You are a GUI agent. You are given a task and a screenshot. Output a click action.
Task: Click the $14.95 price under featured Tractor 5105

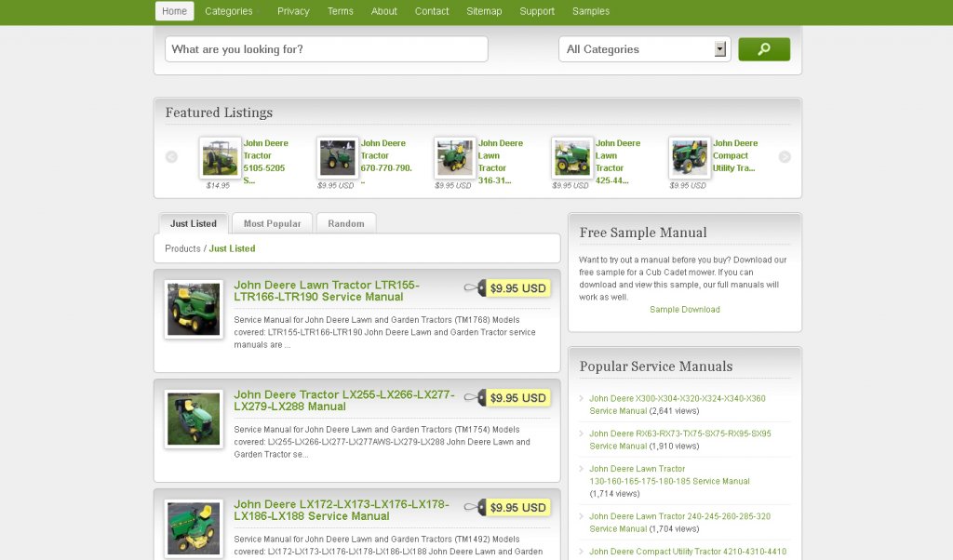(x=218, y=185)
